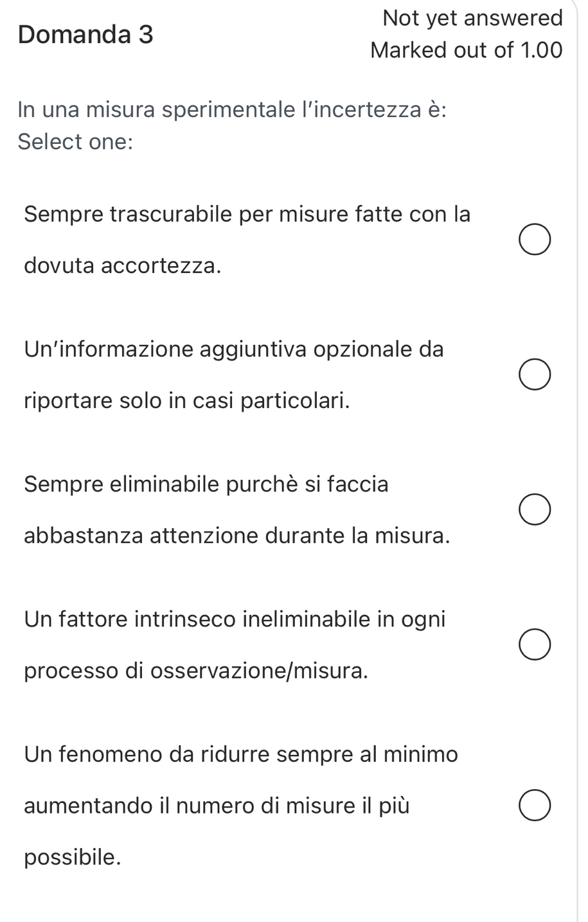Click the 'processo di osservazione/misura.' line
The height and width of the screenshot is (922, 588).
[197, 671]
